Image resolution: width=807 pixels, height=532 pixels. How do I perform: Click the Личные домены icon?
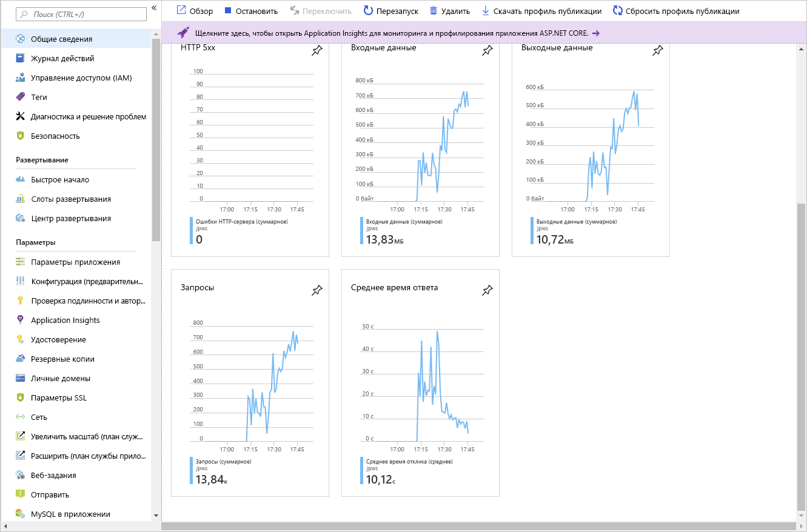20,378
